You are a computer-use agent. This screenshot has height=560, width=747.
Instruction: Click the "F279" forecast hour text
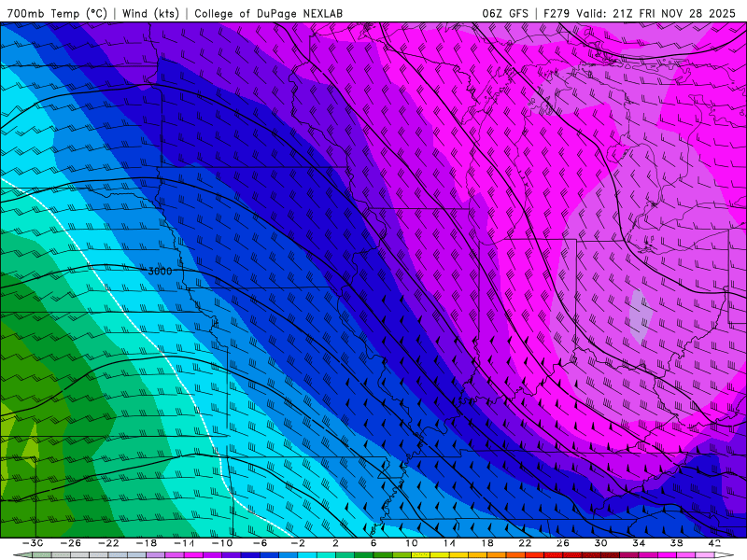click(557, 13)
